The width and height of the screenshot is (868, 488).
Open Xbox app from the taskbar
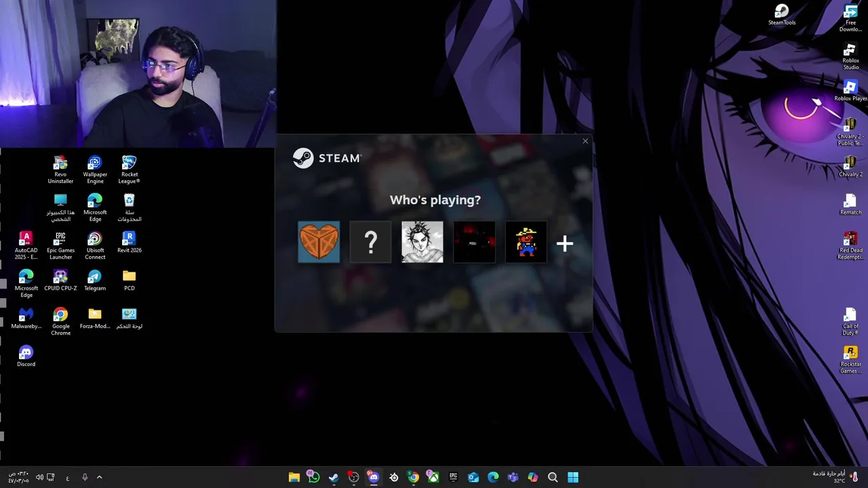(433, 477)
